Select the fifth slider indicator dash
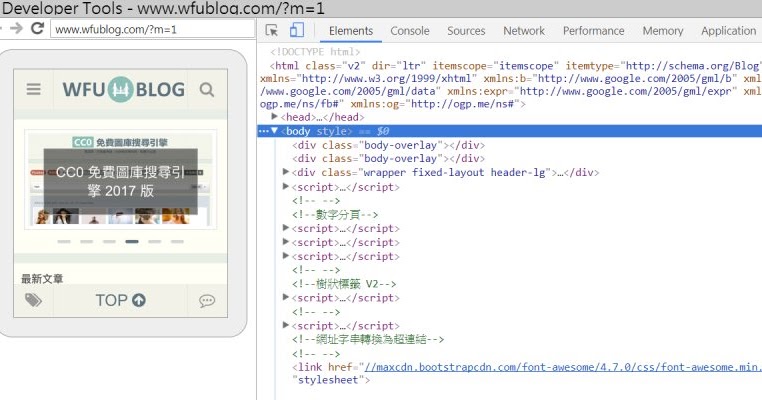Screen dimensions: 762x400 pyautogui.click(x=155, y=242)
